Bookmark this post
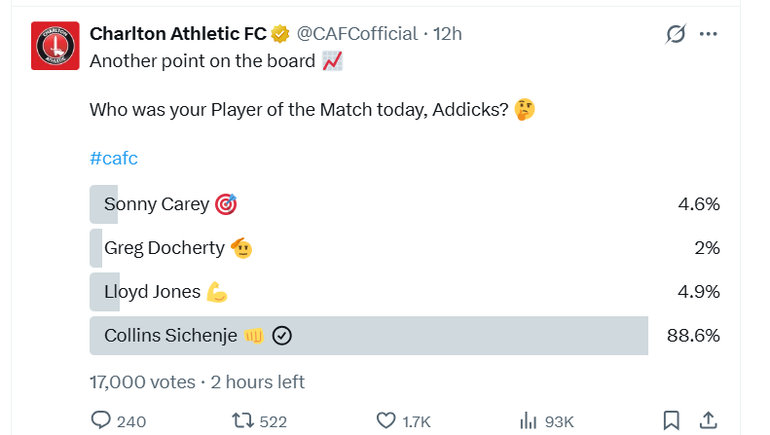This screenshot has height=435, width=770. (x=673, y=421)
